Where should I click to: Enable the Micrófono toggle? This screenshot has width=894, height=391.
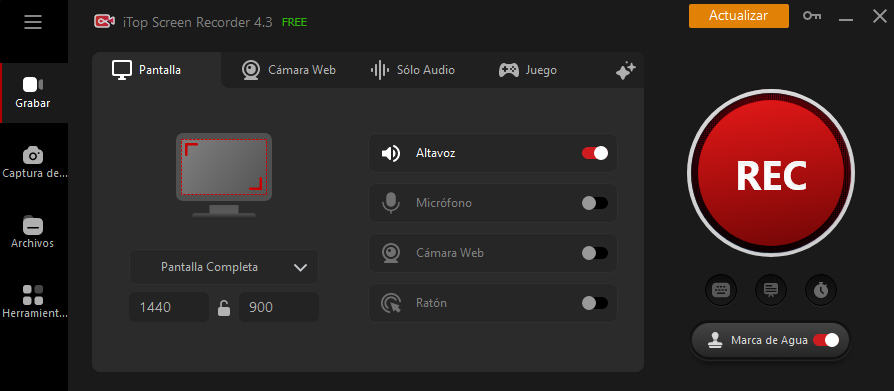pos(595,203)
